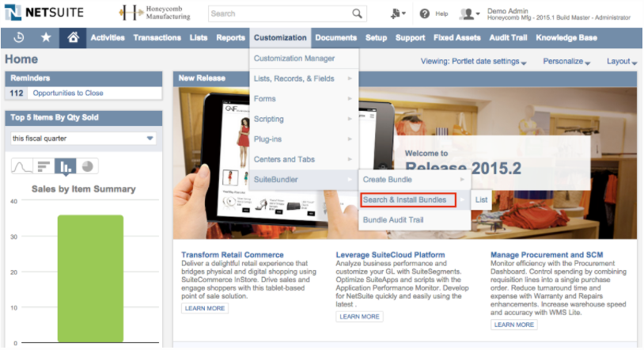This screenshot has height=350, width=644.
Task: Open Leverage SuiteCloud Platform heading link
Action: 390,255
